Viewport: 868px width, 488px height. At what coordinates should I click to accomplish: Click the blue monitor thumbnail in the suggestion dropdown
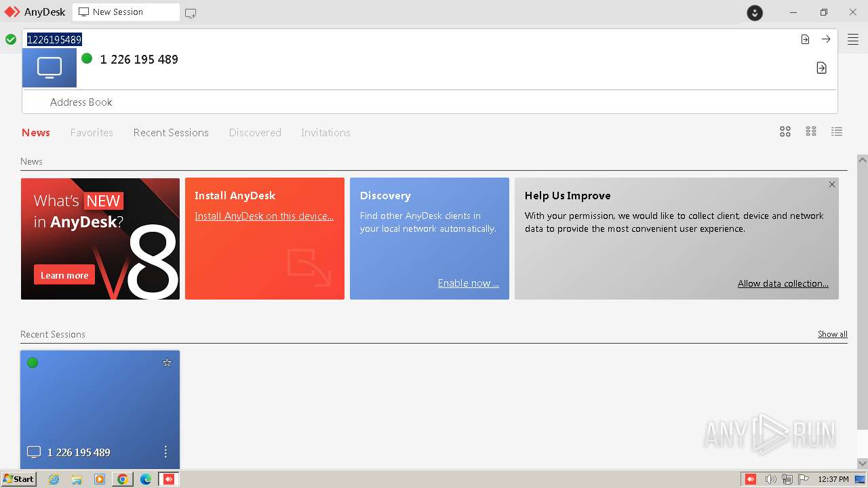click(x=50, y=68)
